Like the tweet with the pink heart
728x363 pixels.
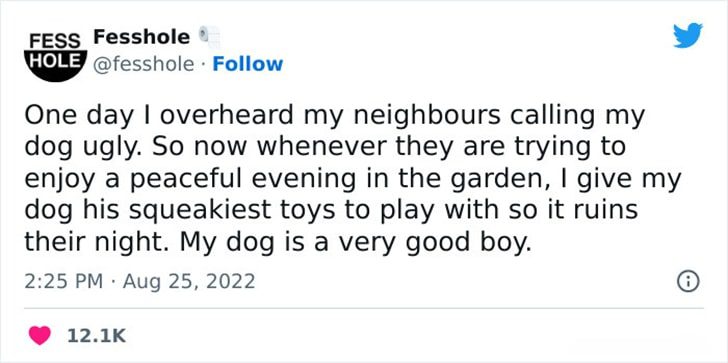click(39, 335)
